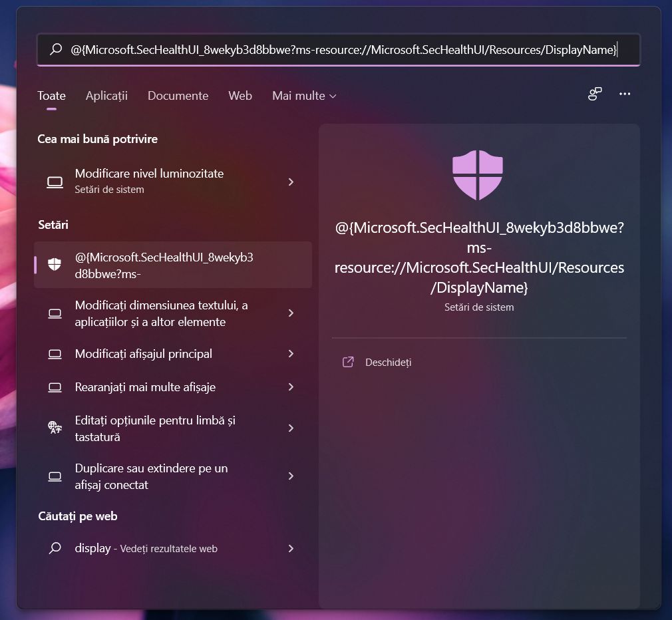Click the open-external icon next to "Deschideți"

click(347, 362)
